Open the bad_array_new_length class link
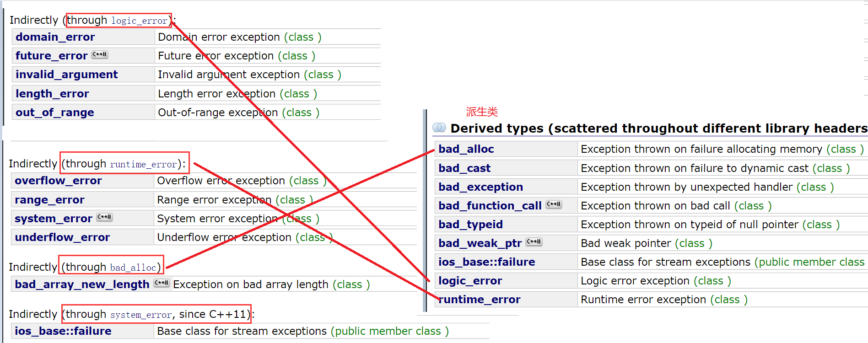The width and height of the screenshot is (868, 343). [x=82, y=284]
